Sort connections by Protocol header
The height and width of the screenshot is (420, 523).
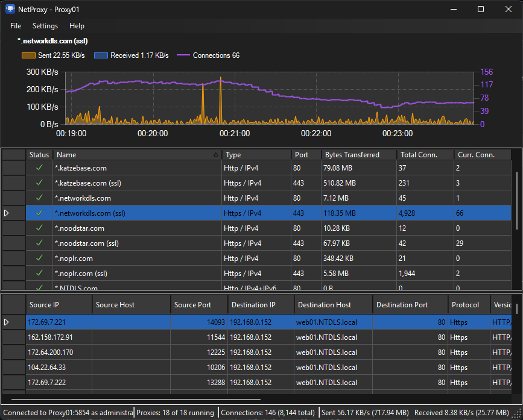(x=469, y=305)
